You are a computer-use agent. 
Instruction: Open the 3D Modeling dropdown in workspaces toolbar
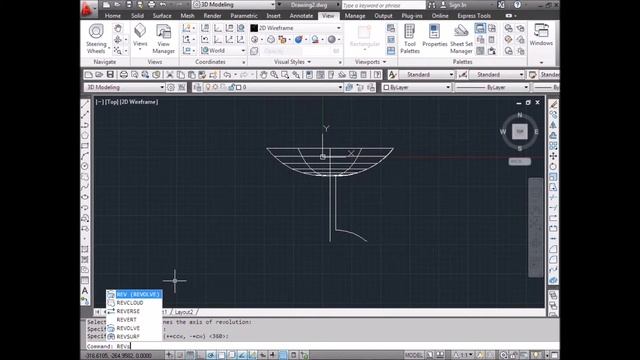pyautogui.click(x=124, y=87)
